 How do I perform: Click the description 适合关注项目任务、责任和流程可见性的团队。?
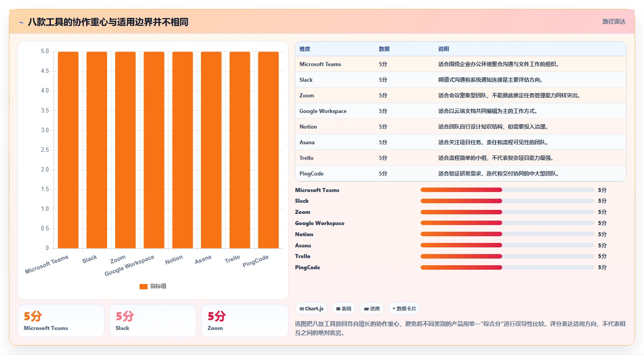(x=493, y=142)
